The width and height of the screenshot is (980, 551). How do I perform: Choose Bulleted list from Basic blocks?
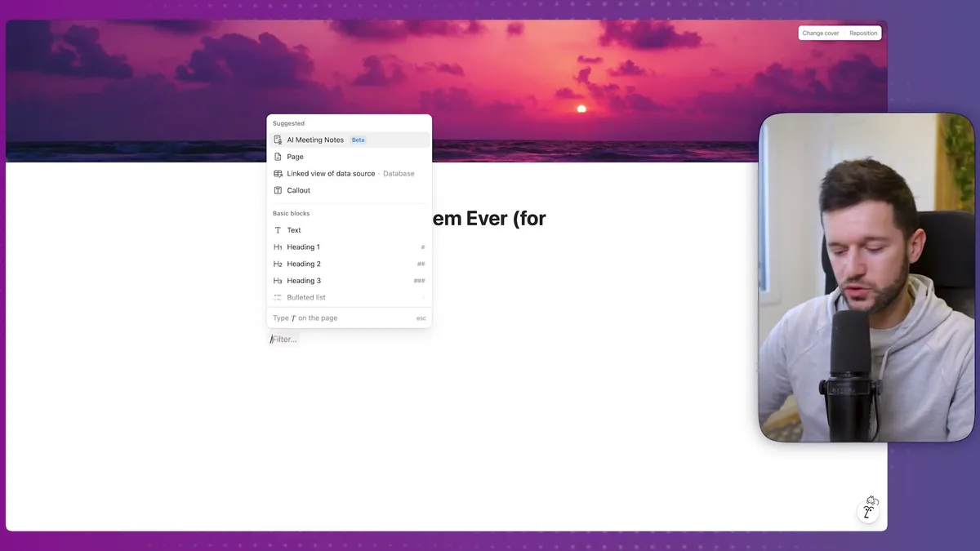306,298
